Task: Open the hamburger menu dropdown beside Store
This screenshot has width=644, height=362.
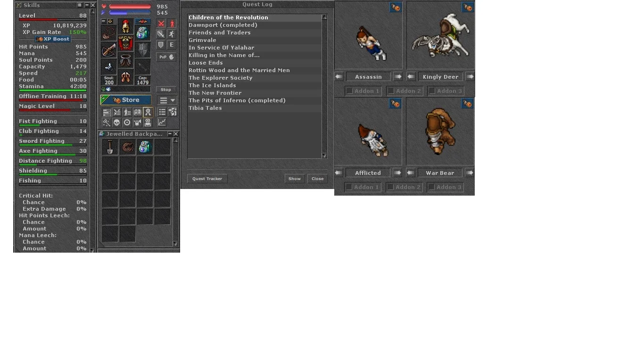Action: [x=167, y=100]
